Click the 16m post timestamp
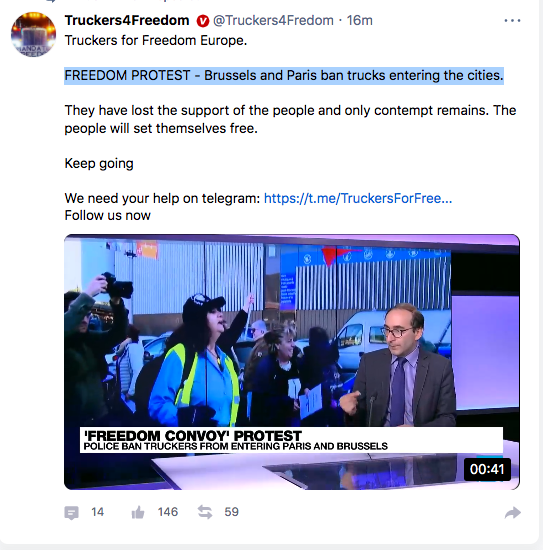 coord(360,21)
